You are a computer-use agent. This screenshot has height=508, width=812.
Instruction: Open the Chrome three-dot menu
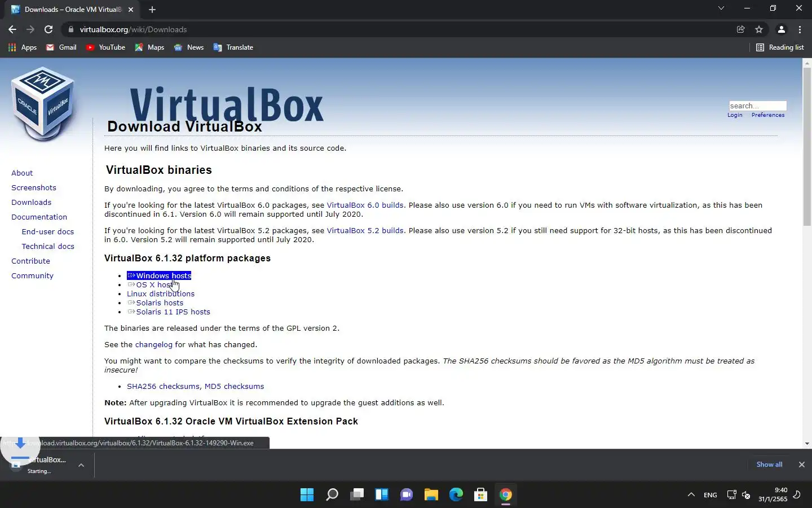click(800, 29)
